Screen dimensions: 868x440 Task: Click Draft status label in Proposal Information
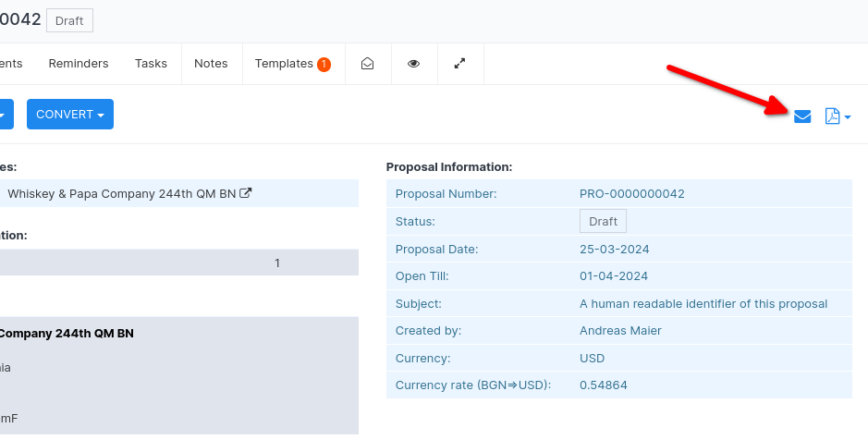(603, 222)
